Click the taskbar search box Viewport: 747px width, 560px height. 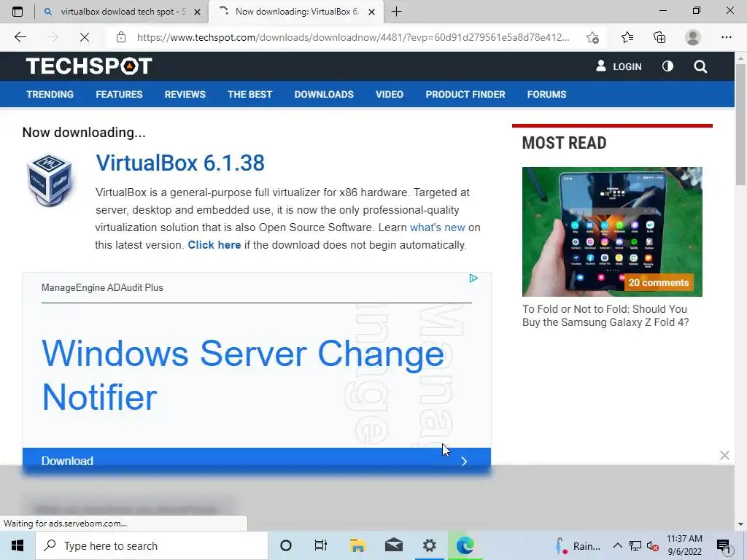tap(152, 545)
